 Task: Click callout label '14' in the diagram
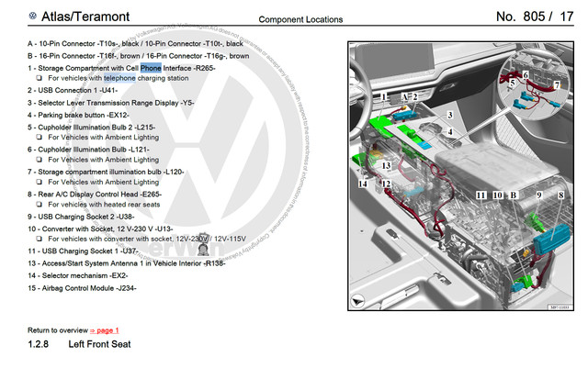(363, 184)
